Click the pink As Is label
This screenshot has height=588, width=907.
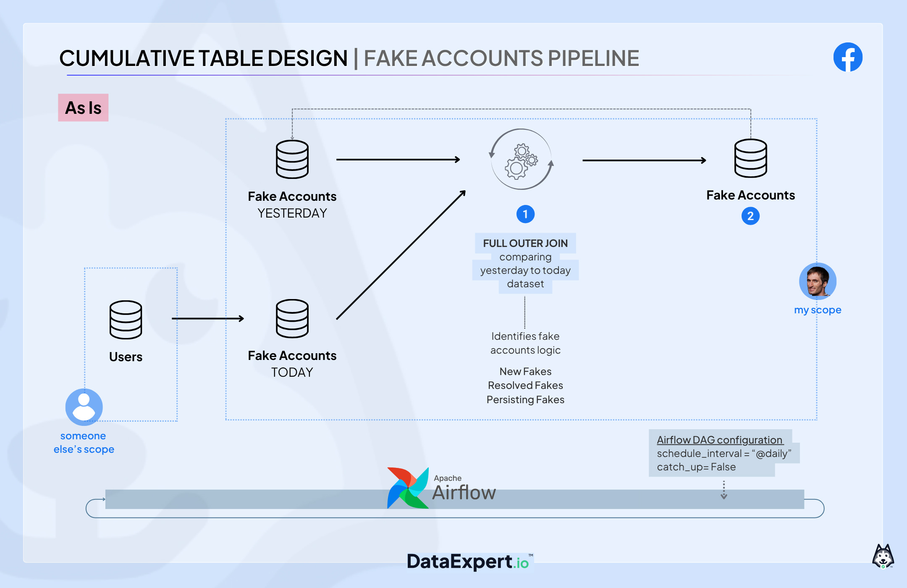click(83, 108)
